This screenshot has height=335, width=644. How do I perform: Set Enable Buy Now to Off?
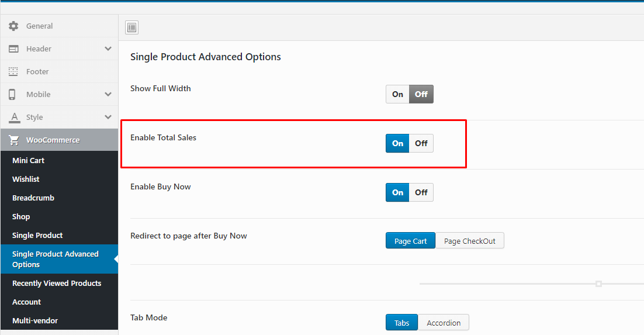421,192
